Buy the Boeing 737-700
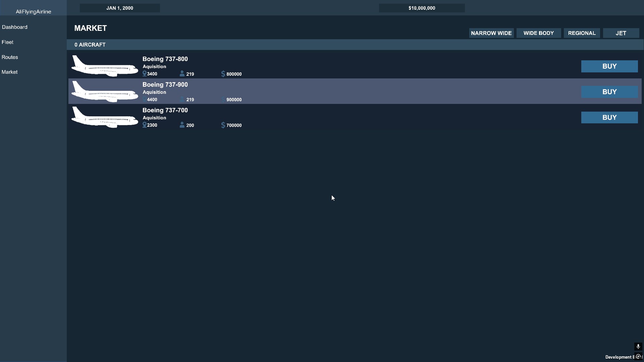 pos(609,118)
